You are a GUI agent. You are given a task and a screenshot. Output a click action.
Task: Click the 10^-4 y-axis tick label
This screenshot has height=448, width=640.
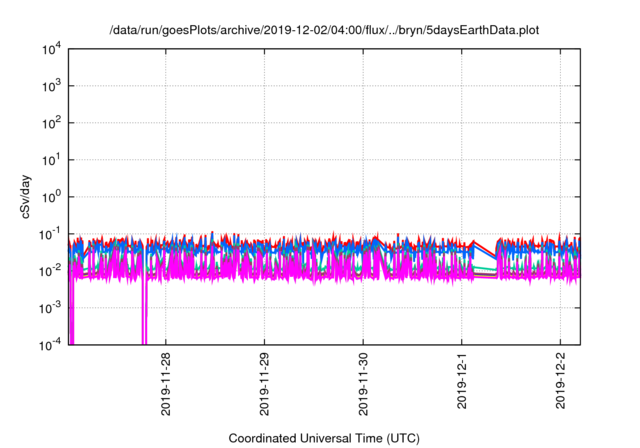coord(51,345)
